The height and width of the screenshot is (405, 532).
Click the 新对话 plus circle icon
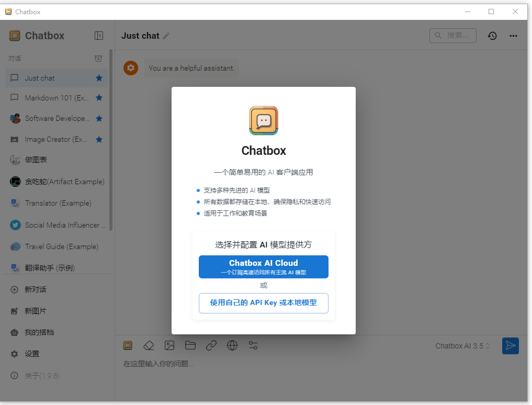pyautogui.click(x=14, y=289)
